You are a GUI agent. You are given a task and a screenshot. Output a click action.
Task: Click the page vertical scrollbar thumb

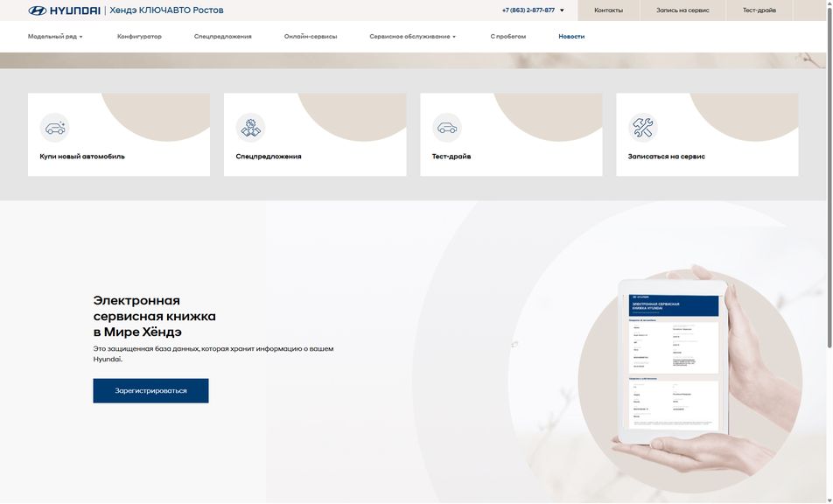pos(829,178)
